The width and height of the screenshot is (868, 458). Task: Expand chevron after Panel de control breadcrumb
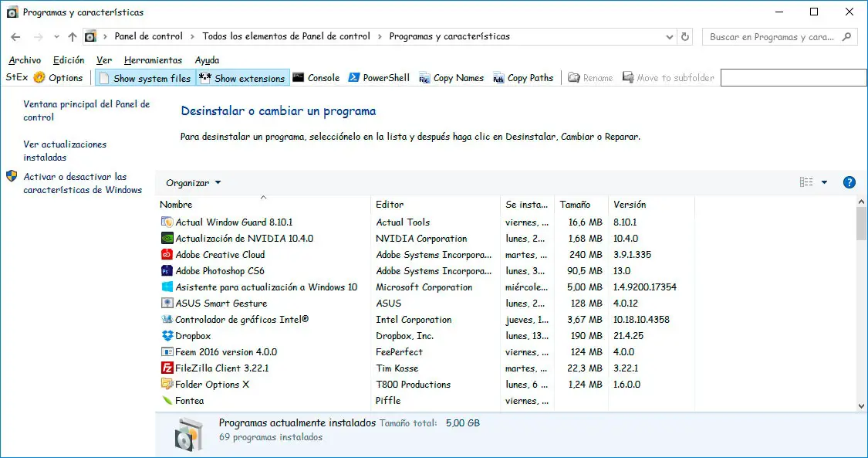tap(193, 36)
